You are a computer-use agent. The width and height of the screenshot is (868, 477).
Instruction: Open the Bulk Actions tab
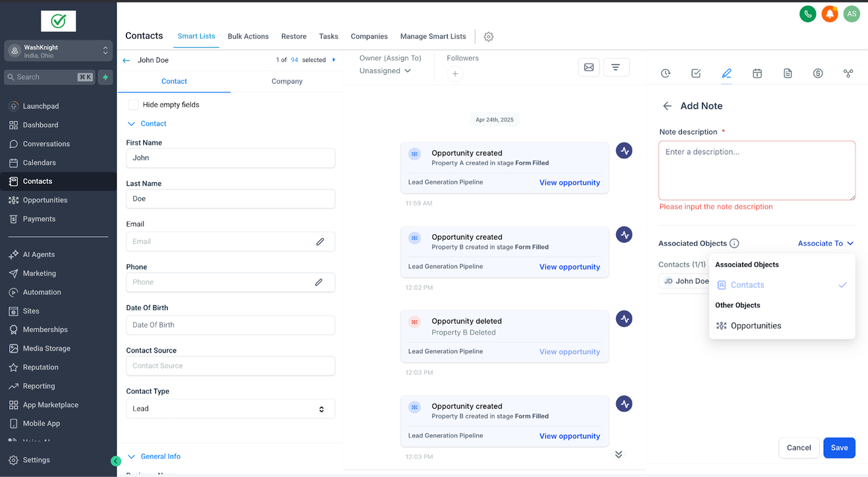[x=248, y=37]
